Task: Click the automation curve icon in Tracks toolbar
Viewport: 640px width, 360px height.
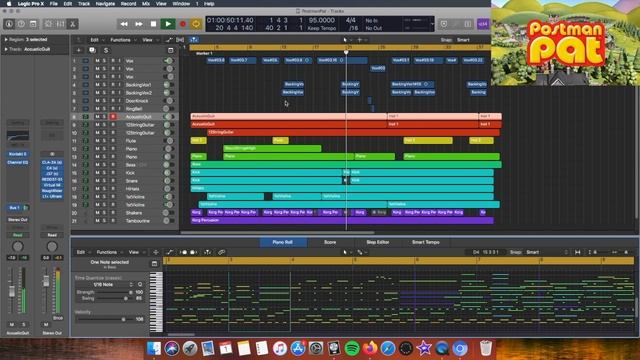Action: 169,40
